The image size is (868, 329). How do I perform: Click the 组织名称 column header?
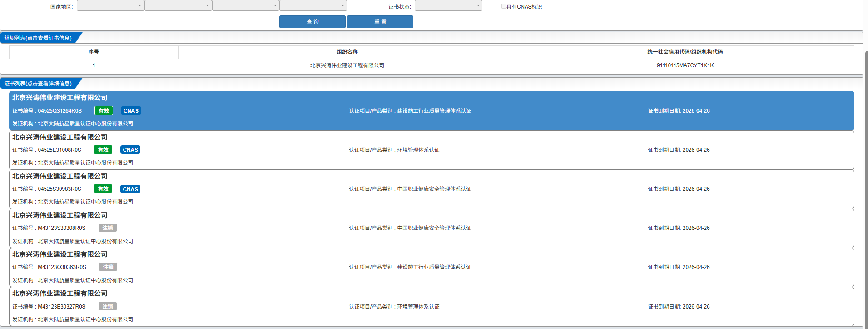point(347,52)
